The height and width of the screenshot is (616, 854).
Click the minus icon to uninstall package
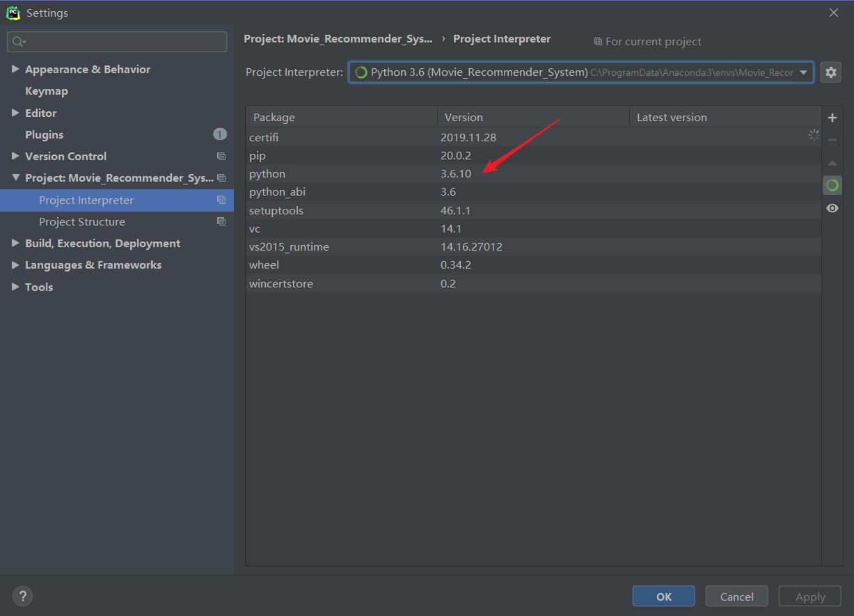(x=832, y=140)
